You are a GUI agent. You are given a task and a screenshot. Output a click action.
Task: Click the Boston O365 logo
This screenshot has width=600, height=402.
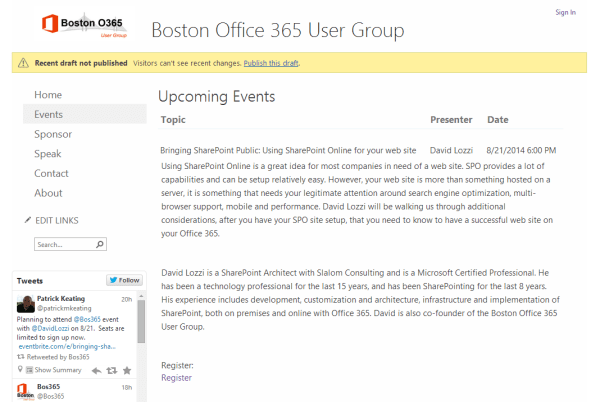[84, 26]
